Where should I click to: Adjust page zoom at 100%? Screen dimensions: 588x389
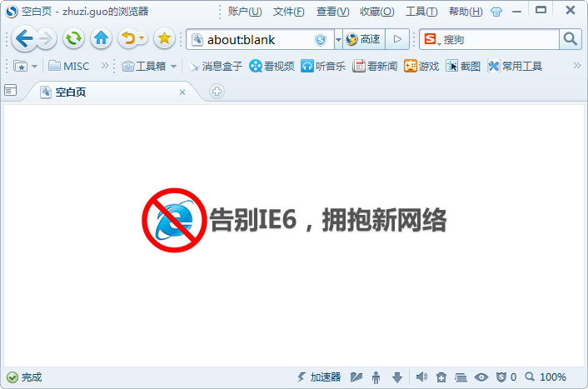click(x=546, y=377)
